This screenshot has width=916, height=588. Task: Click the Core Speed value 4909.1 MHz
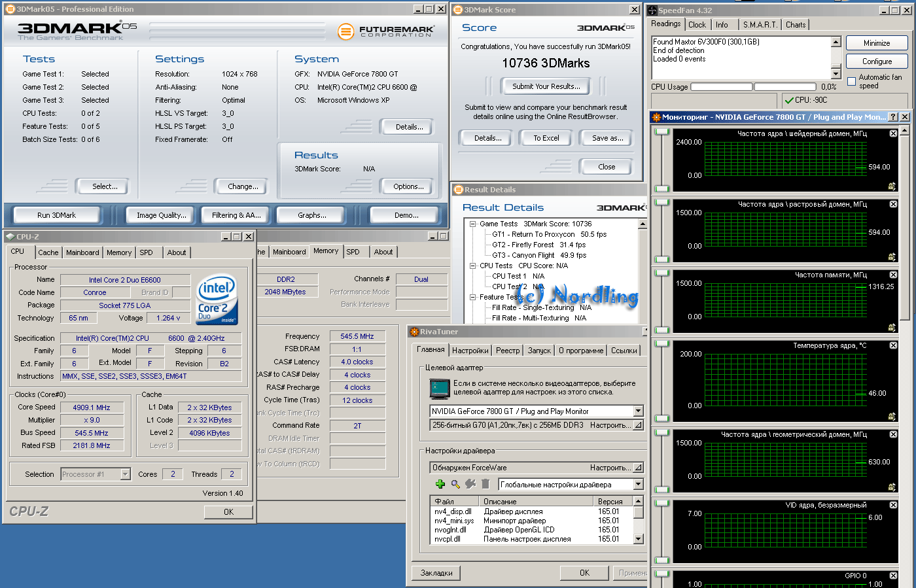(x=92, y=407)
